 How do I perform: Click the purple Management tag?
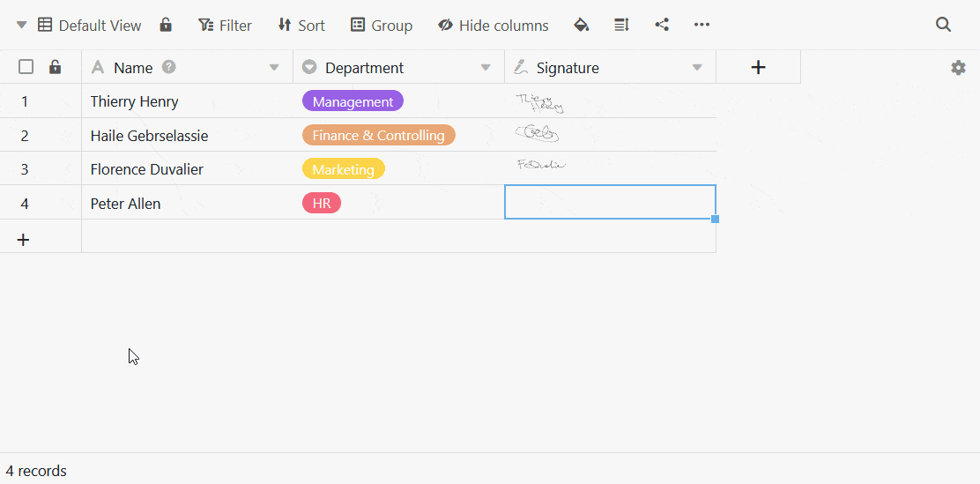(353, 101)
